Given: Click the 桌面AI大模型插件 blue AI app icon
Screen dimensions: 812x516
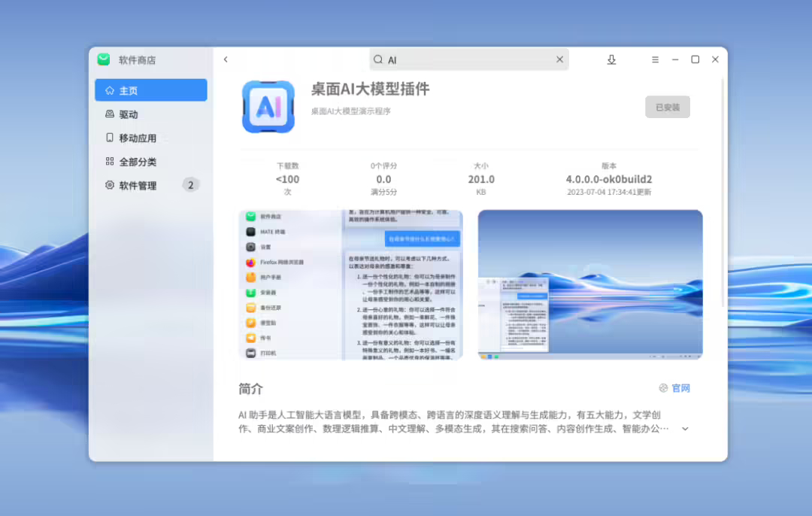Looking at the screenshot, I should [268, 105].
